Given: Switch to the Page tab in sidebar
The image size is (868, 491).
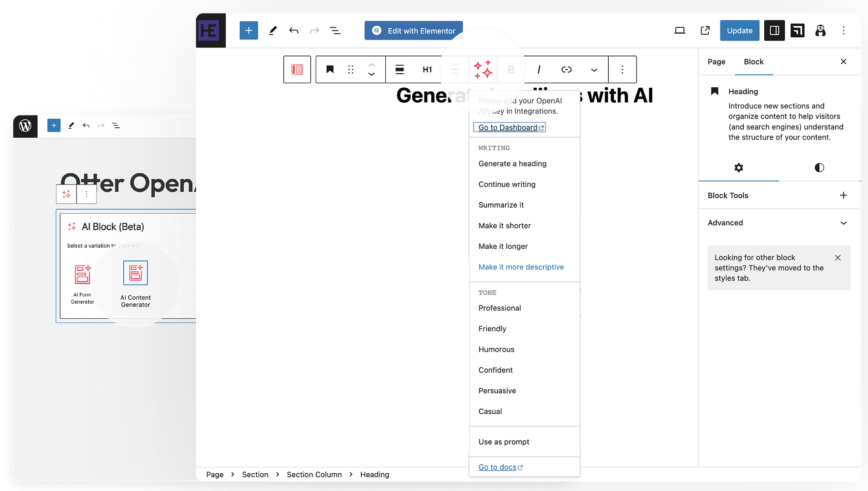Looking at the screenshot, I should click(716, 61).
